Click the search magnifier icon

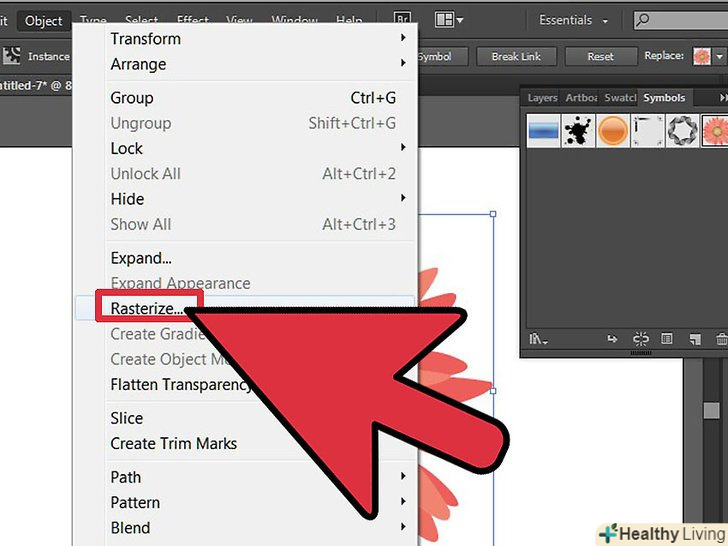643,20
